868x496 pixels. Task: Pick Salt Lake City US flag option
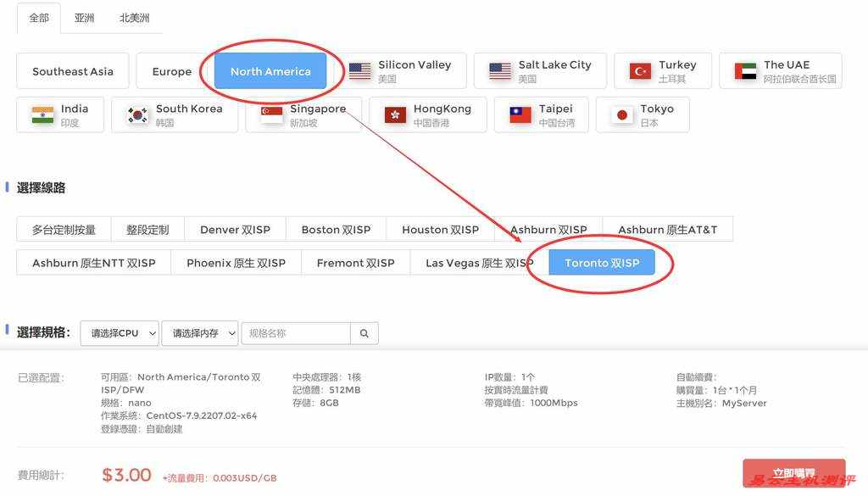[x=540, y=71]
